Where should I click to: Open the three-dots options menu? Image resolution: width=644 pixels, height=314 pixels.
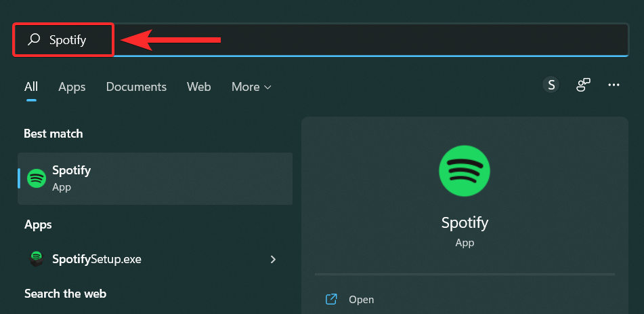coord(614,85)
